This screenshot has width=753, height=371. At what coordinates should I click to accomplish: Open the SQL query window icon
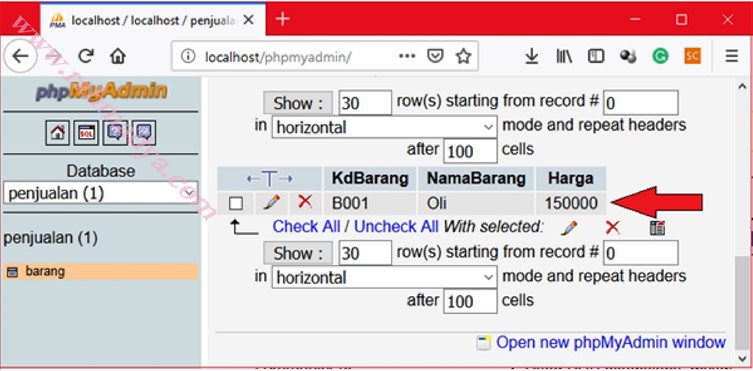86,133
